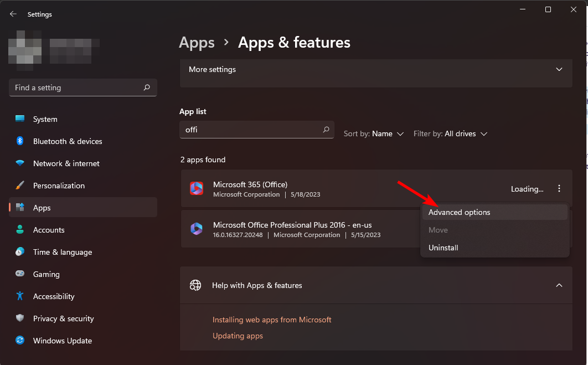Click the user profile picture
The image size is (588, 365).
click(25, 50)
